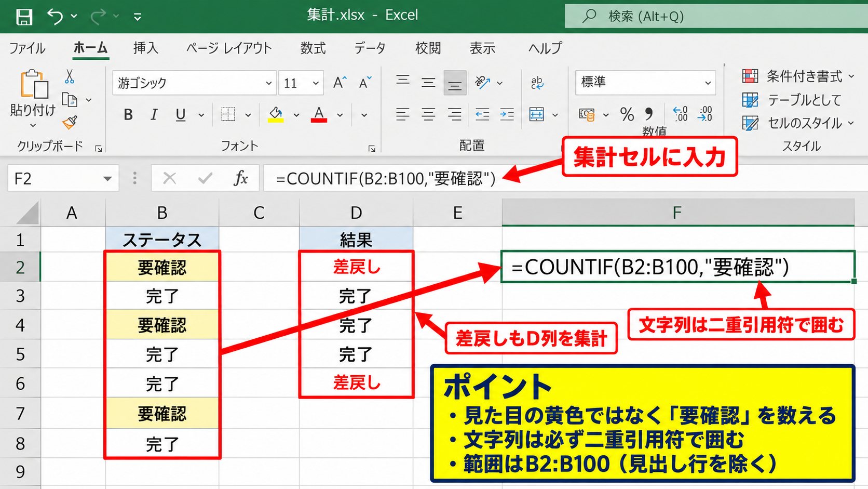Click the Percent style icon
Image resolution: width=868 pixels, height=489 pixels.
tap(627, 114)
